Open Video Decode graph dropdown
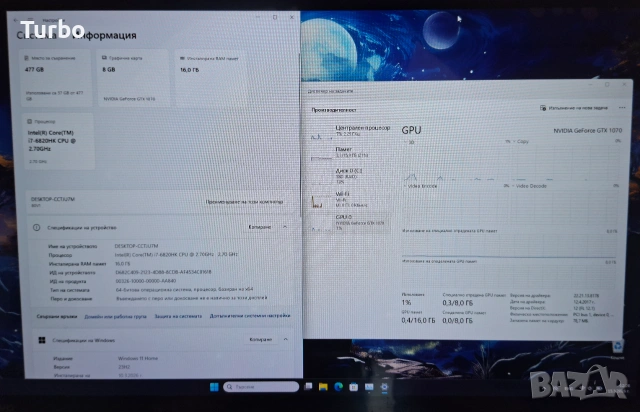Image resolution: width=640 pixels, height=412 pixels. point(529,186)
